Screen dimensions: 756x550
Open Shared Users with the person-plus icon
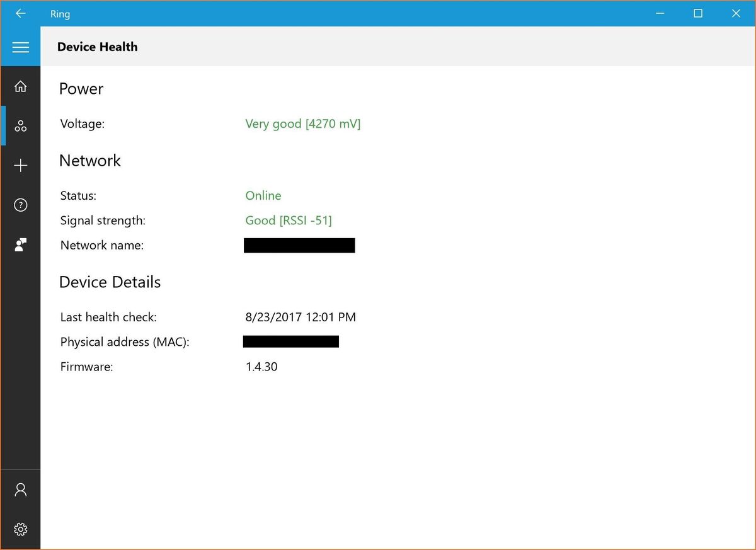(x=21, y=244)
